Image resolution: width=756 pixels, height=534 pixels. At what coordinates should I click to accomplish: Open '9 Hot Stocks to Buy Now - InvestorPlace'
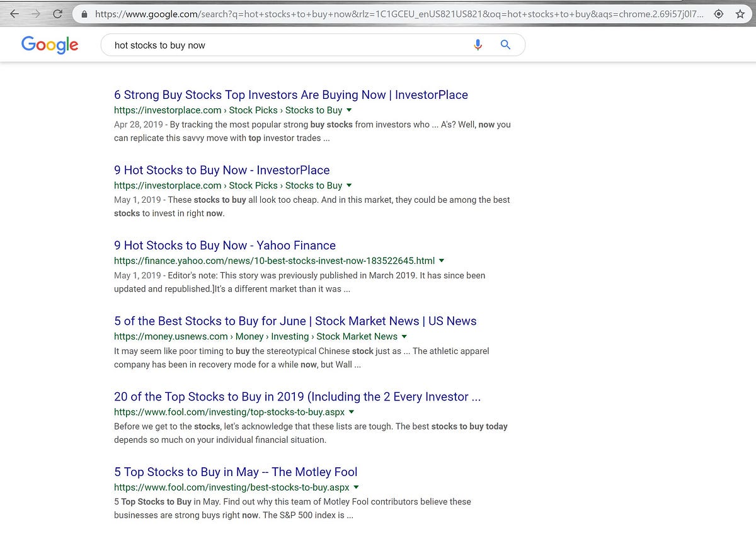222,170
